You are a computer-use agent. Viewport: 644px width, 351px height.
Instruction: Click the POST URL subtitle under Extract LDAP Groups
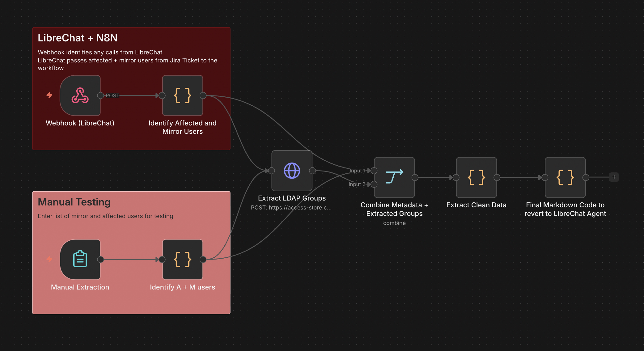(x=291, y=208)
